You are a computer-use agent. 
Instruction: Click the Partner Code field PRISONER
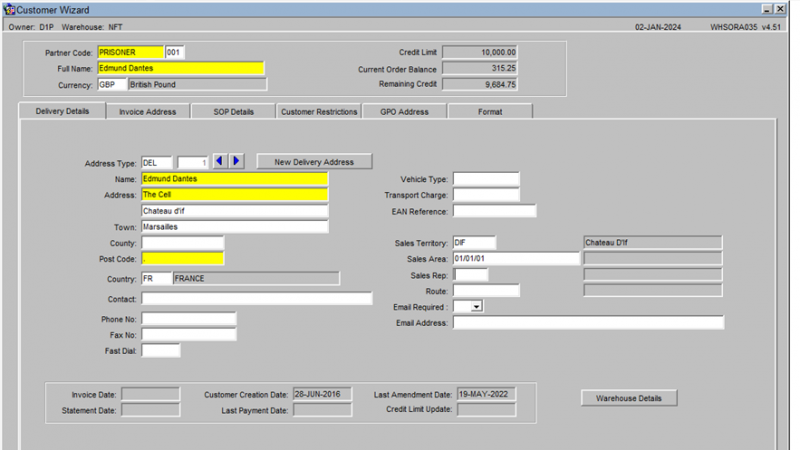pos(130,52)
